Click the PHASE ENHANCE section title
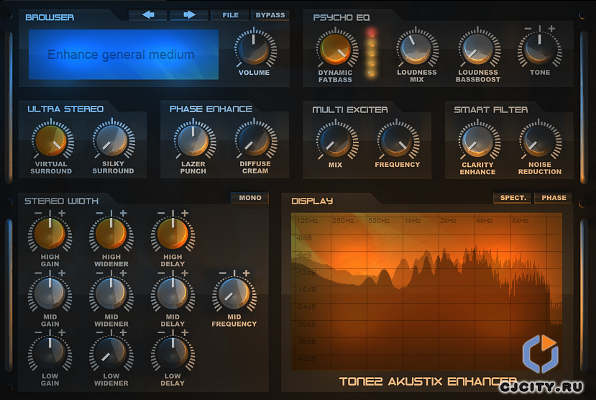This screenshot has width=596, height=400. (211, 109)
